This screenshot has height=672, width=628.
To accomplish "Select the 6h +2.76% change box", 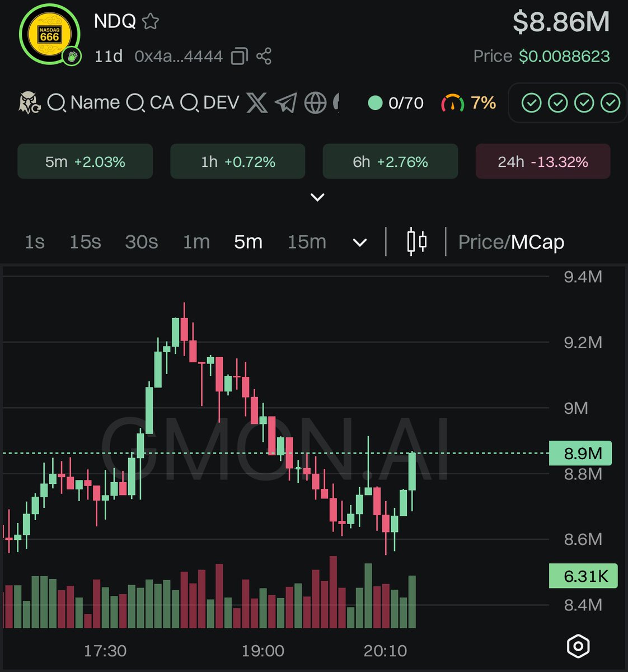I will point(390,161).
